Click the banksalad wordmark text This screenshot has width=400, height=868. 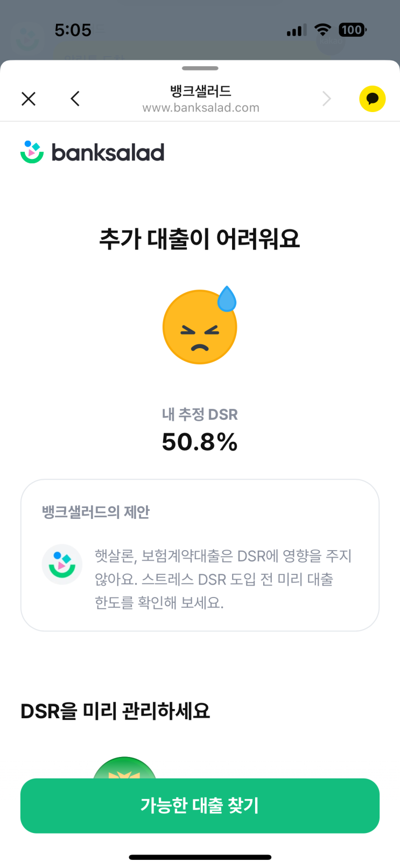point(108,153)
